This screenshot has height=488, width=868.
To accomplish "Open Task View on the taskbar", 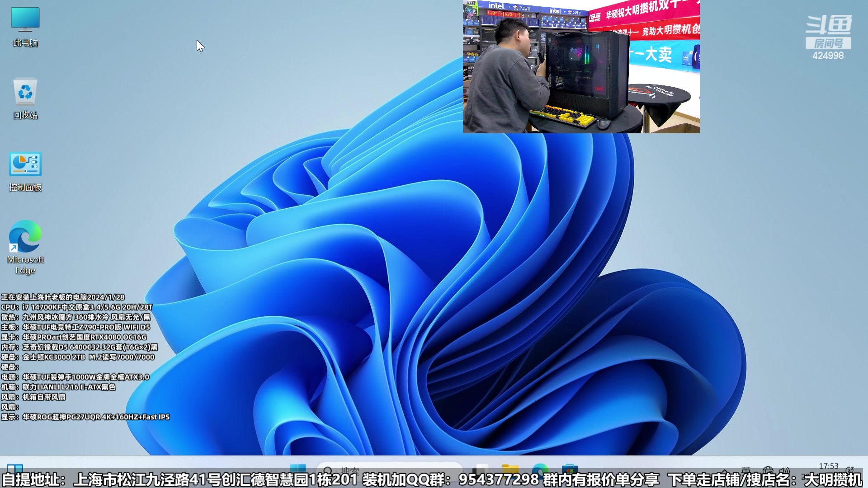I will (481, 469).
